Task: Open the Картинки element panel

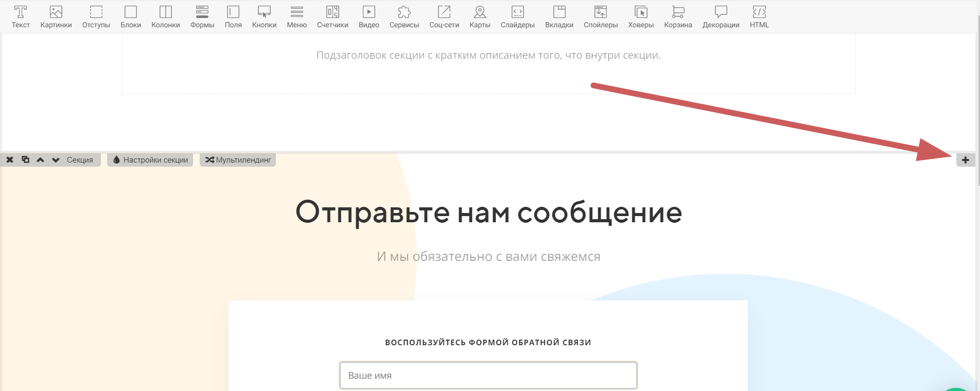Action: (x=56, y=16)
